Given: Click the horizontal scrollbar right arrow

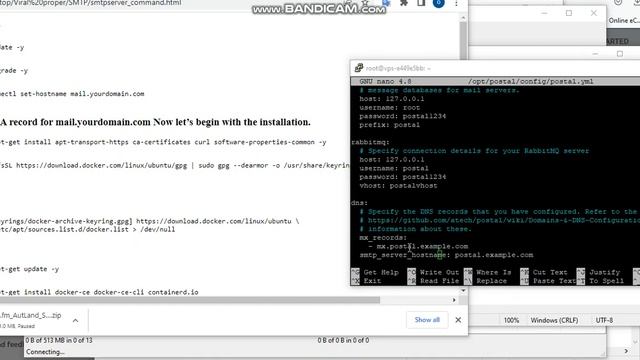Looking at the screenshot, I should click(454, 300).
